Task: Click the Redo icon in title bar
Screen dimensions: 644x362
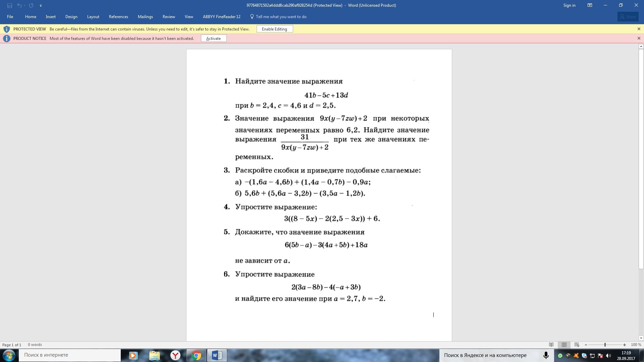Action: (31, 5)
